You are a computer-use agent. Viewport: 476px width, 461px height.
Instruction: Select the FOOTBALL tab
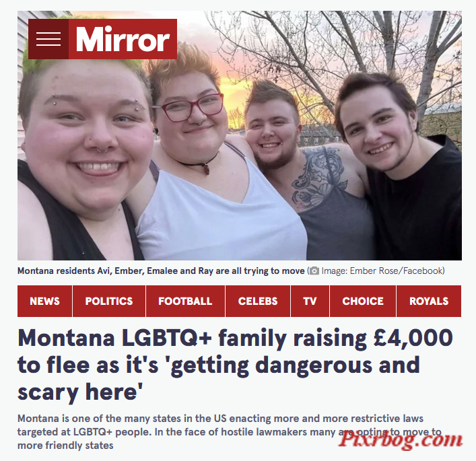[x=185, y=301]
